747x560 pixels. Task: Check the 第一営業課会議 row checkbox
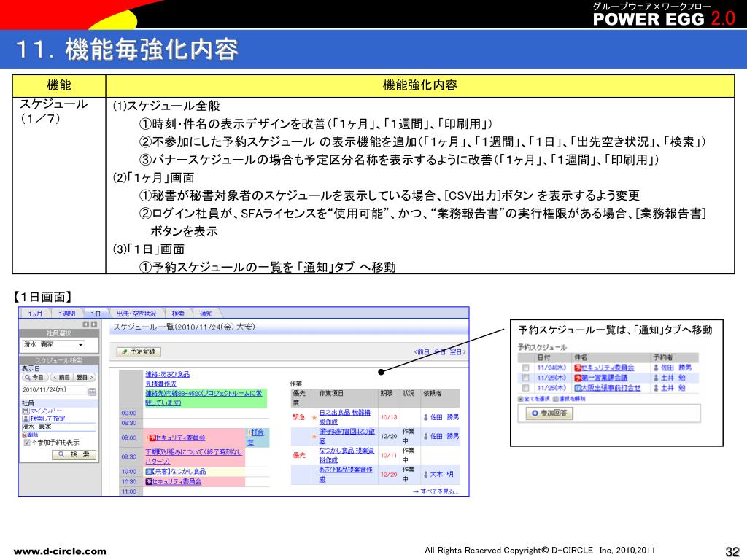525,378
